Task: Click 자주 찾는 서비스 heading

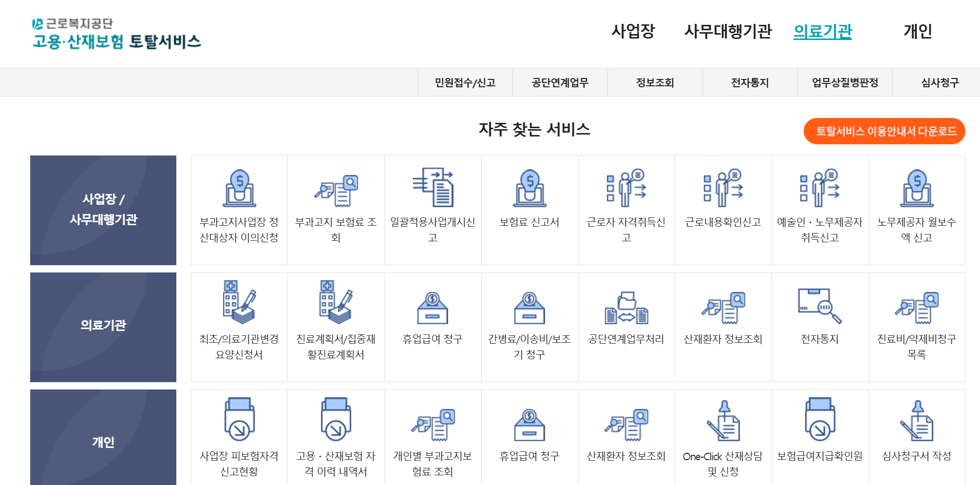Action: [x=534, y=129]
